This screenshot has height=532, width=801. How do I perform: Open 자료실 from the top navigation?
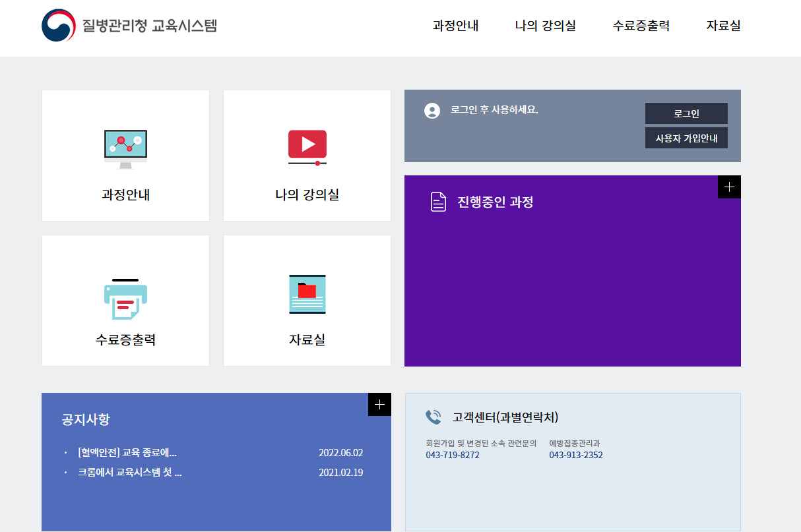click(x=722, y=26)
